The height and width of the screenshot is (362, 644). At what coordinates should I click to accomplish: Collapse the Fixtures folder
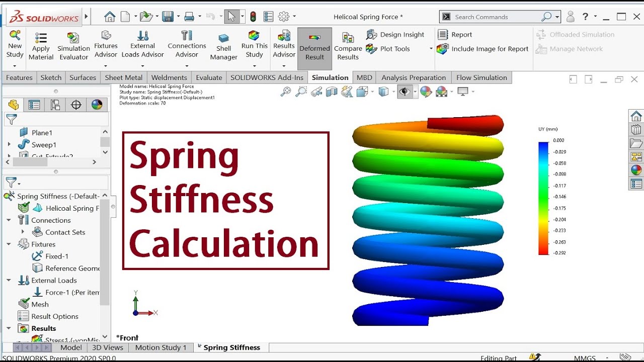(x=9, y=244)
